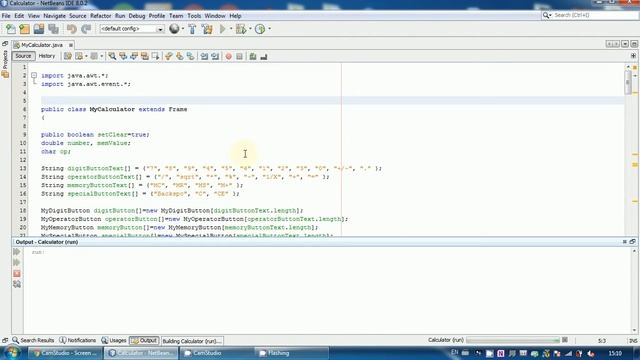Screen dimensions: 640x360
Task: Click the Open Project toolbar icon
Action: [x=39, y=29]
